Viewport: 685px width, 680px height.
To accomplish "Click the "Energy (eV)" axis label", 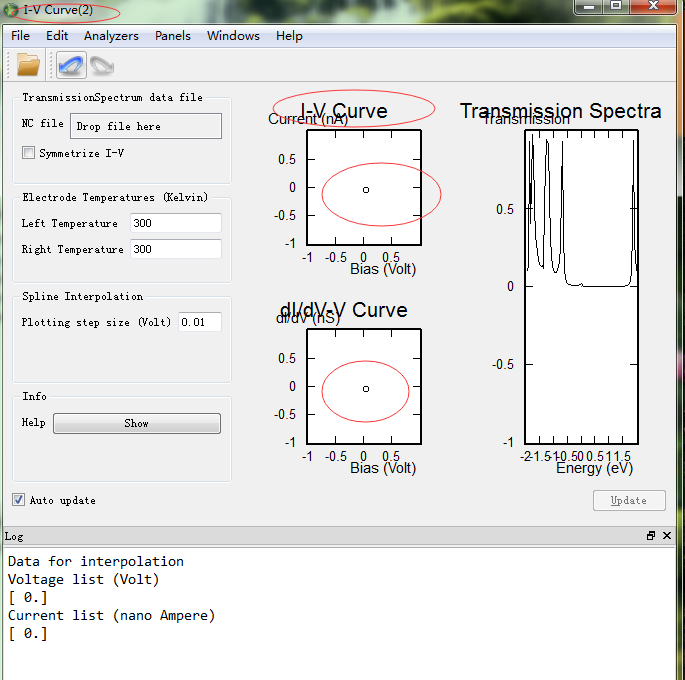I will click(594, 468).
